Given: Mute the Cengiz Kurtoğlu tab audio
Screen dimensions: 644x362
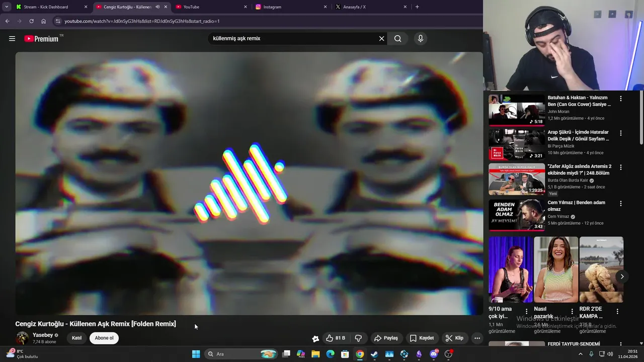Looking at the screenshot, I should point(158,7).
